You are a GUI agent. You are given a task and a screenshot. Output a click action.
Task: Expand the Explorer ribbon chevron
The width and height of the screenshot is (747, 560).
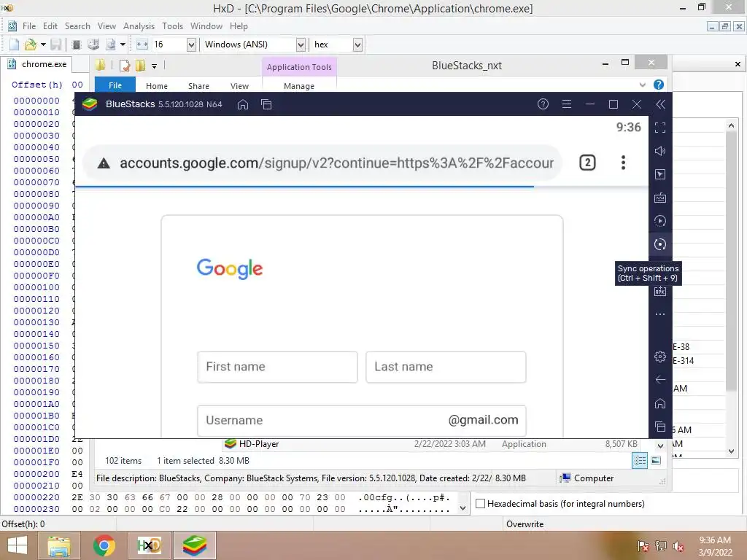(x=642, y=85)
